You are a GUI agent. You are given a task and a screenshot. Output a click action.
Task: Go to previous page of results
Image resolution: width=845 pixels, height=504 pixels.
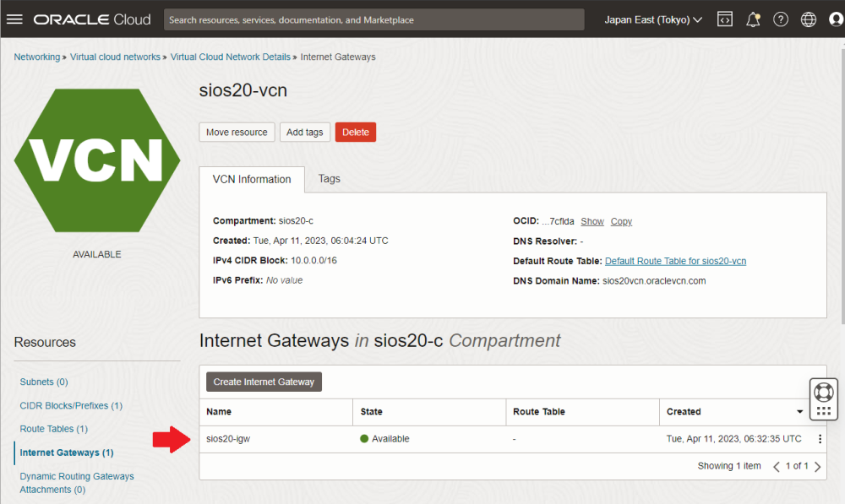pyautogui.click(x=776, y=467)
